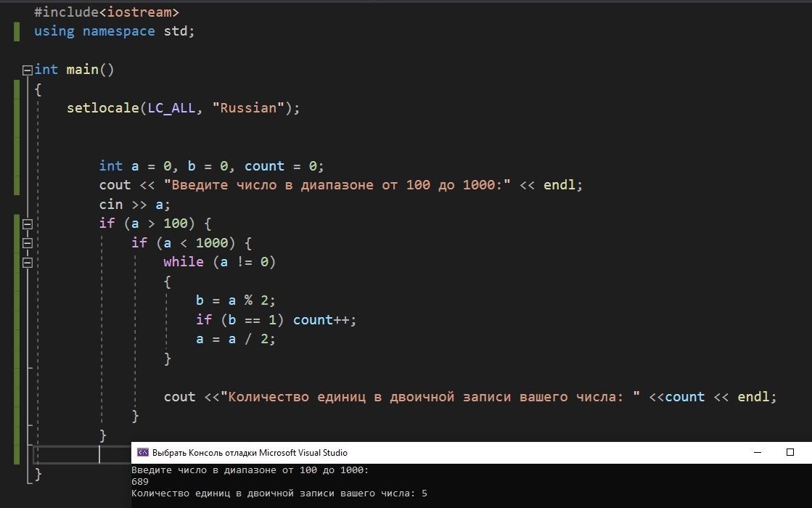Screen dimensions: 812x508
Task: Click the entered value 689 in console
Action: [x=140, y=482]
